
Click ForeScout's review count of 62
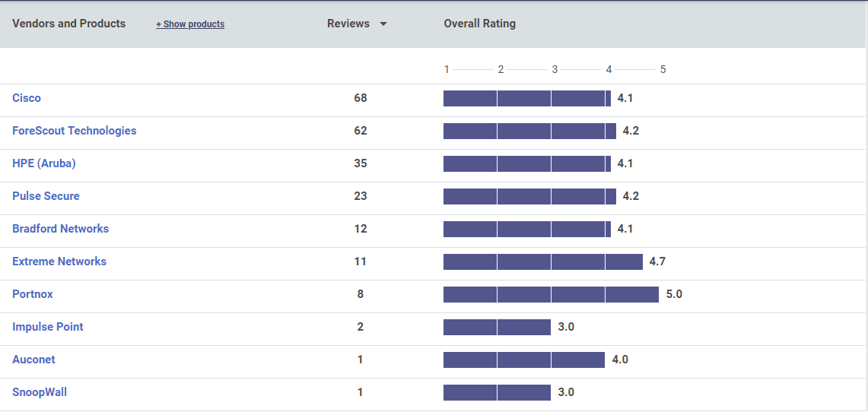[x=361, y=131]
